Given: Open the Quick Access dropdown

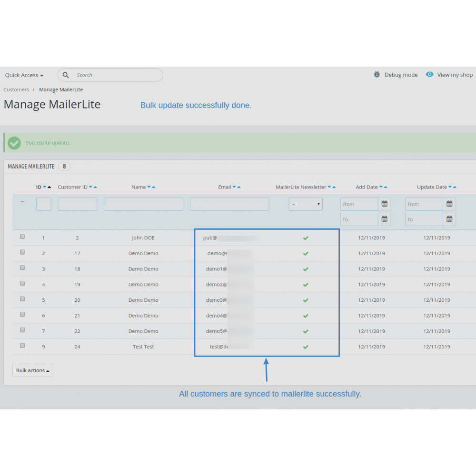Looking at the screenshot, I should point(24,75).
